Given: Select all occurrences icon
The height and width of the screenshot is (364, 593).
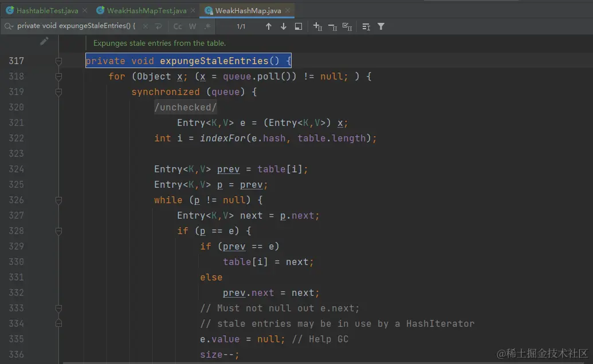Looking at the screenshot, I should tap(347, 26).
